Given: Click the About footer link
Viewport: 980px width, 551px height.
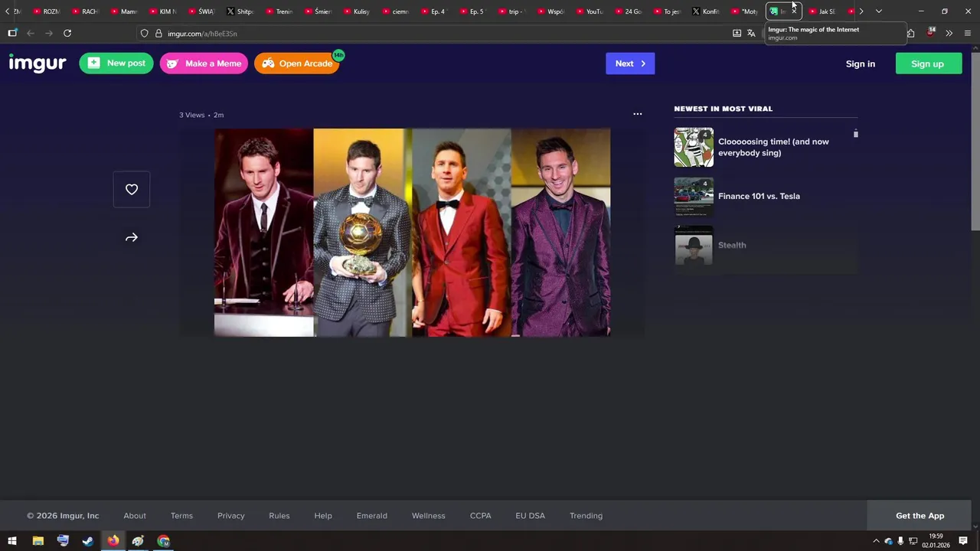Looking at the screenshot, I should pyautogui.click(x=135, y=516).
